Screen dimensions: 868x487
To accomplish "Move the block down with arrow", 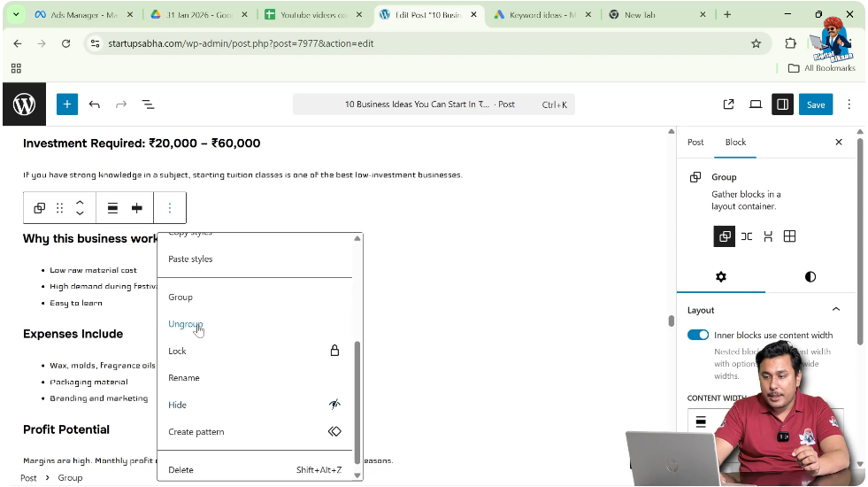I will pyautogui.click(x=80, y=213).
